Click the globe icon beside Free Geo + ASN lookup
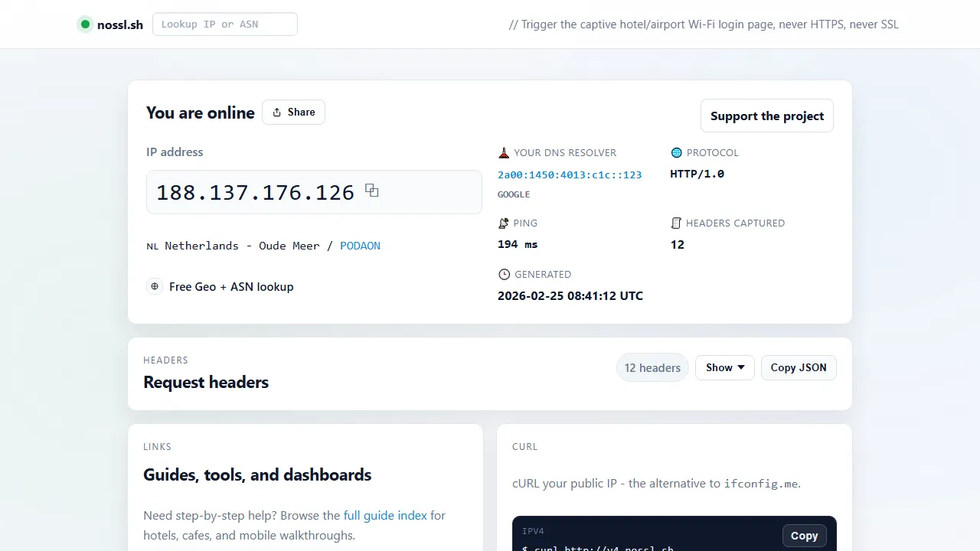Image resolution: width=980 pixels, height=551 pixels. (155, 286)
